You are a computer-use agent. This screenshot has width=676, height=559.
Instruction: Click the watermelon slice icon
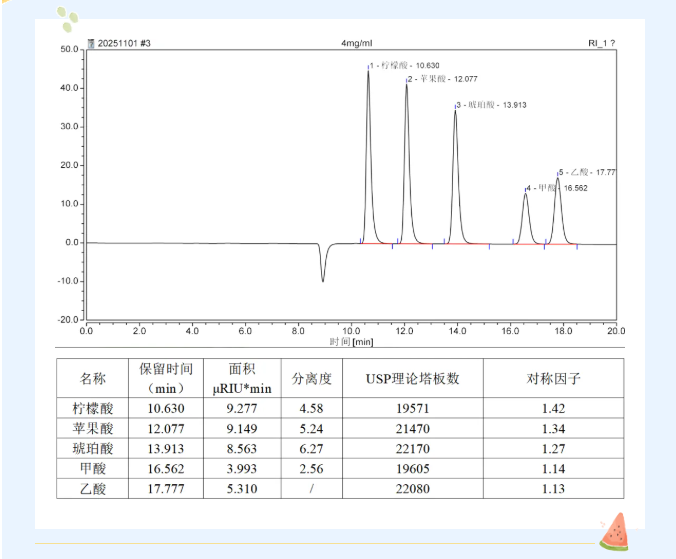pos(613,531)
